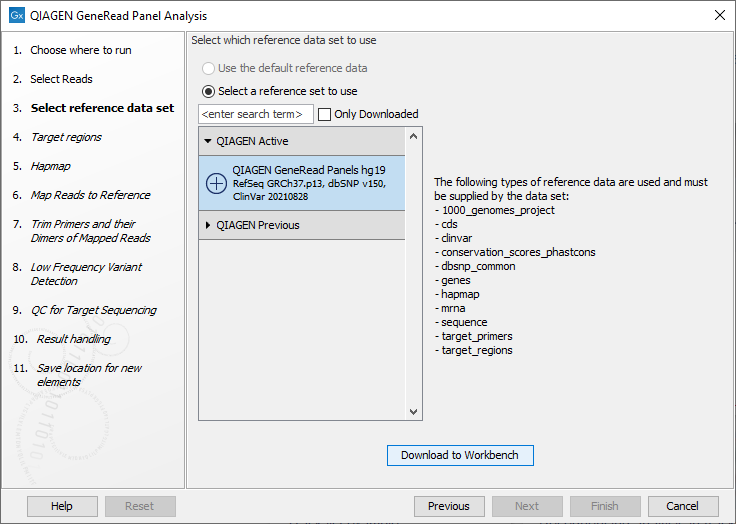Click the 'genes' entry in data list
Viewport: 736px width, 524px height.
(x=455, y=280)
